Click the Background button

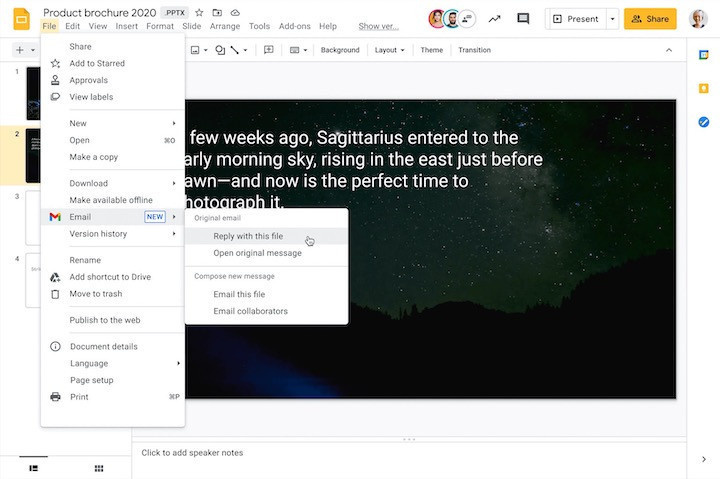click(340, 50)
